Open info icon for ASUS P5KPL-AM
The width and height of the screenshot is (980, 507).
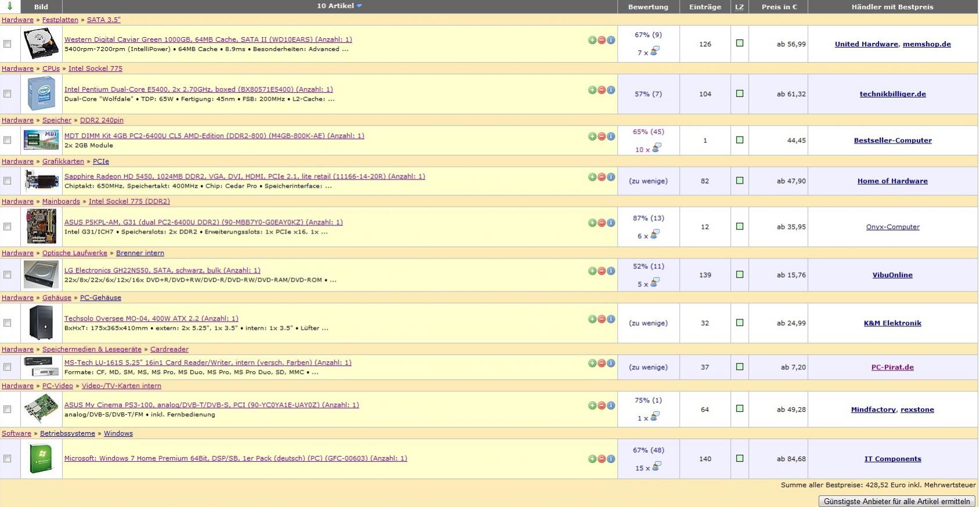pyautogui.click(x=611, y=223)
